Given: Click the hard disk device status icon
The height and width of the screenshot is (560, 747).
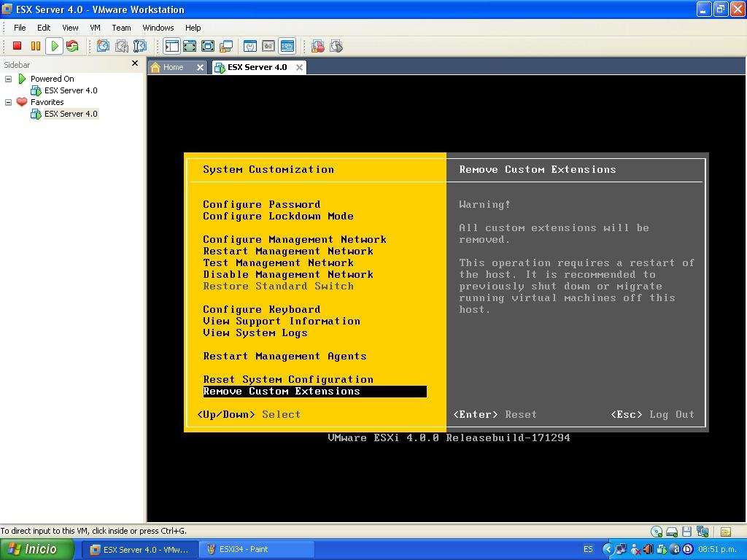Looking at the screenshot, I should [x=672, y=532].
